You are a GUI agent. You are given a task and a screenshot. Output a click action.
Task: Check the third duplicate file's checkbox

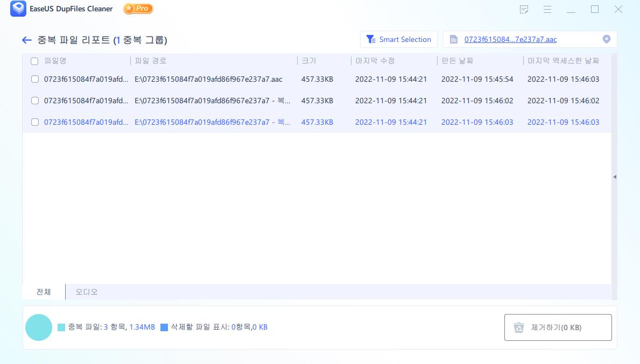tap(34, 122)
